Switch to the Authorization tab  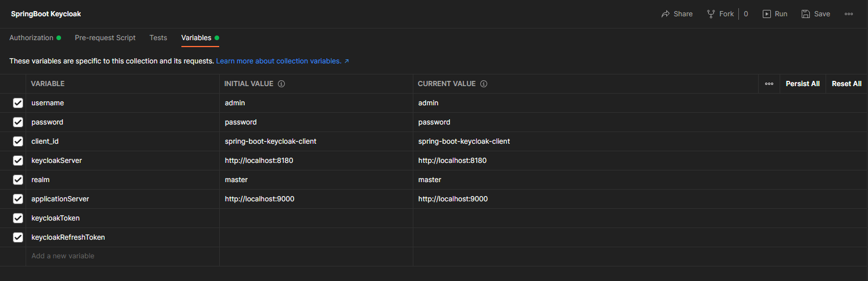tap(35, 38)
